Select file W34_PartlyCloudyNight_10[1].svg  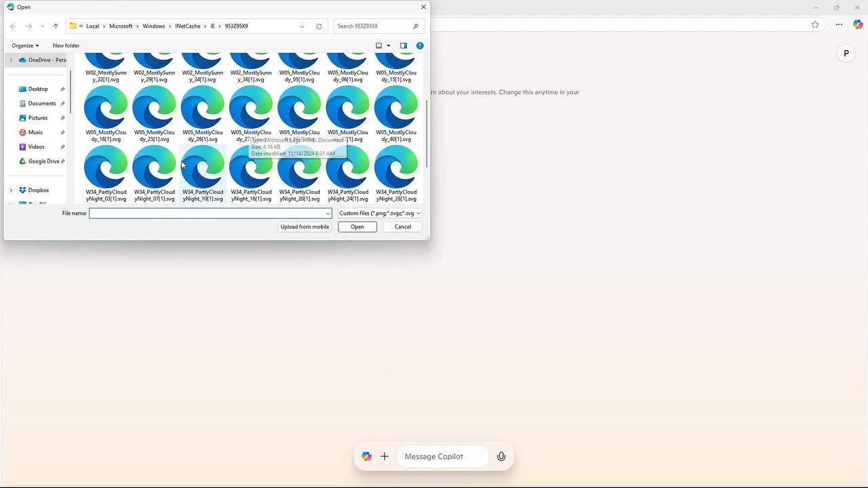click(x=203, y=174)
